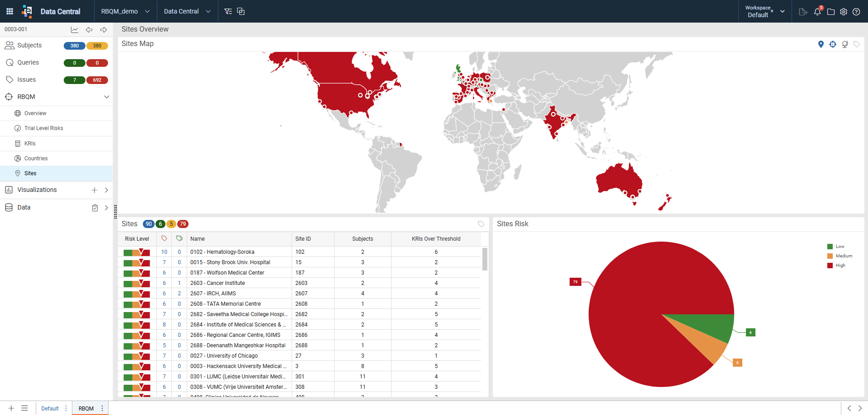Click the Sites table vertical scrollbar
The image size is (868, 415).
coord(485,259)
